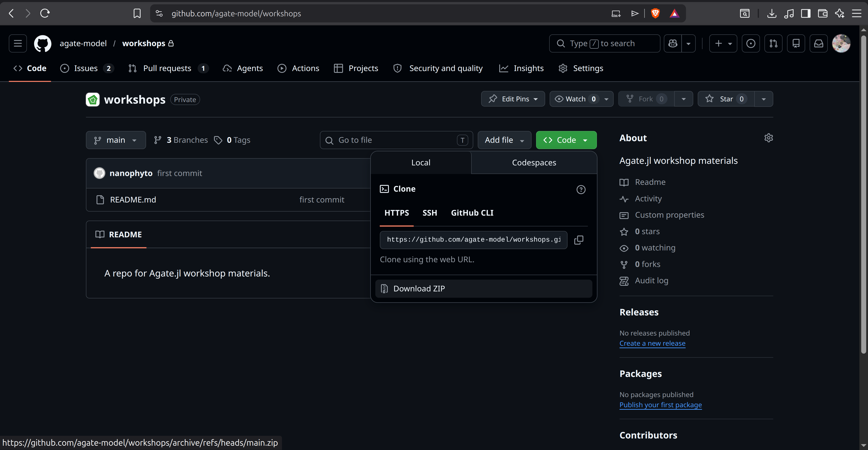868x450 pixels.
Task: Open the Edit Pins dropdown
Action: pyautogui.click(x=513, y=99)
